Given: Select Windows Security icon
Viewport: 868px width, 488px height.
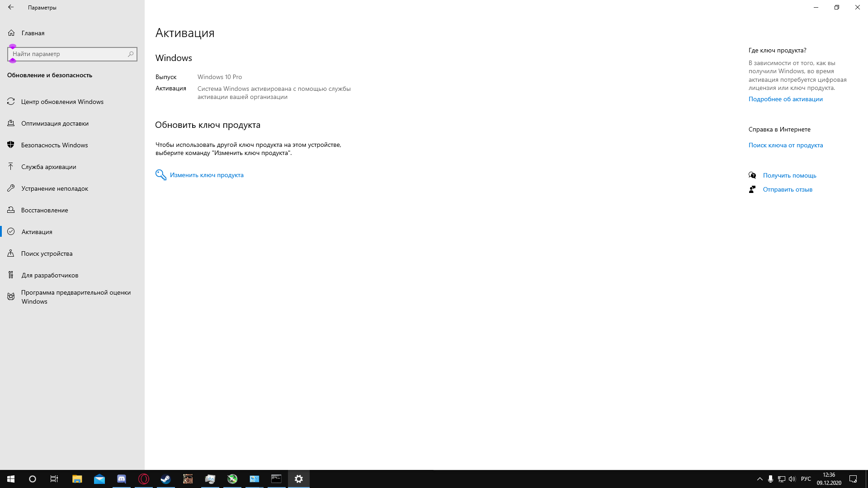Looking at the screenshot, I should point(11,145).
